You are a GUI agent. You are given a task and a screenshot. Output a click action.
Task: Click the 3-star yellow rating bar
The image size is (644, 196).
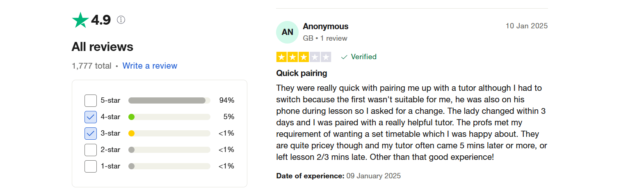169,133
